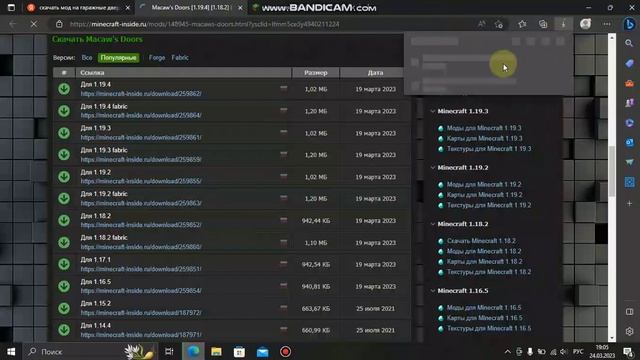Click the green download icon for 1.17.1
The image size is (640, 360).
coord(64,264)
